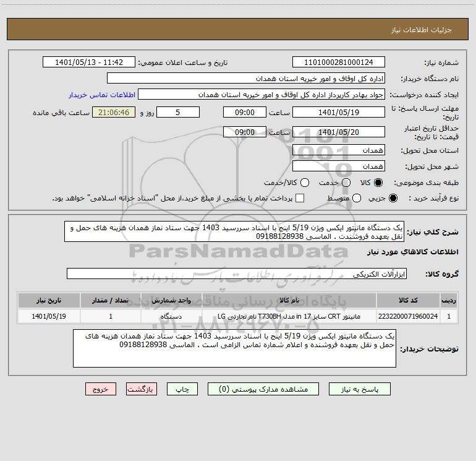Image resolution: width=476 pixels, height=461 pixels.
Task: Choose the کالا/خدمت radio option
Action: [x=305, y=183]
